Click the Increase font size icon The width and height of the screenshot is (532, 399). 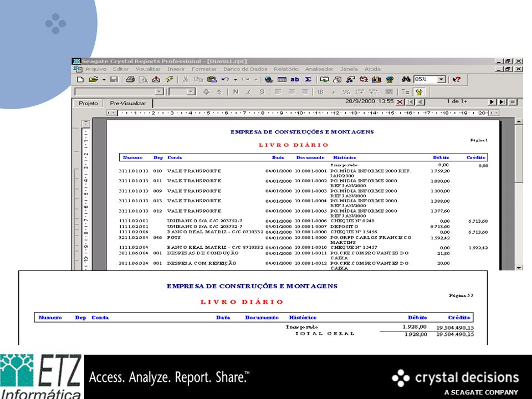206,92
